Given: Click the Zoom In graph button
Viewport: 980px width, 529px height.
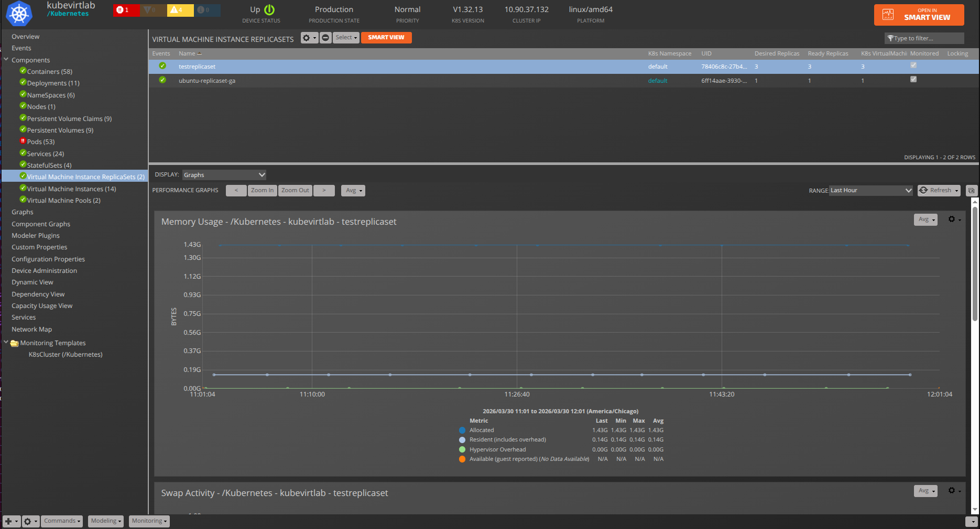Looking at the screenshot, I should 262,191.
